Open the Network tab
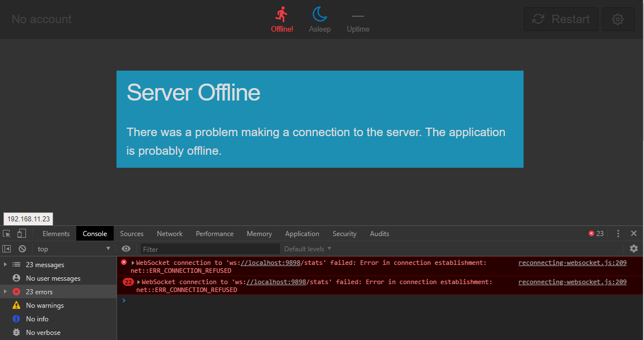This screenshot has width=644, height=340. click(x=170, y=234)
